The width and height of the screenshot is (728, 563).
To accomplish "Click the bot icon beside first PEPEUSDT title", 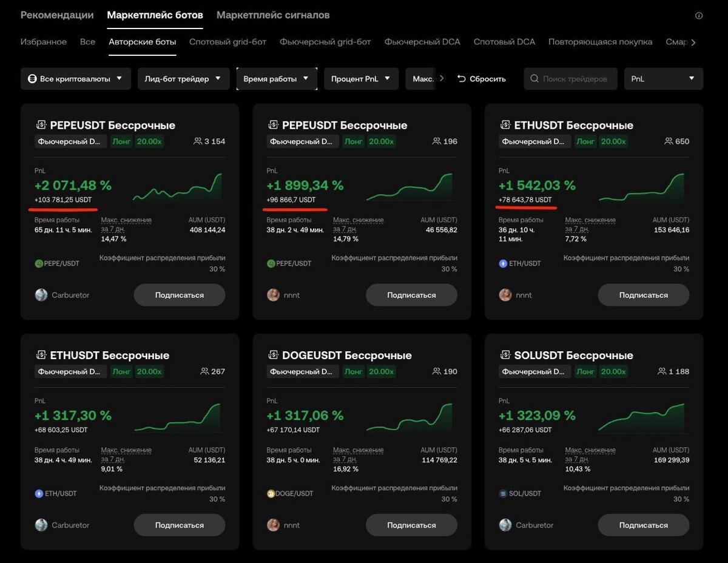I will click(x=41, y=125).
